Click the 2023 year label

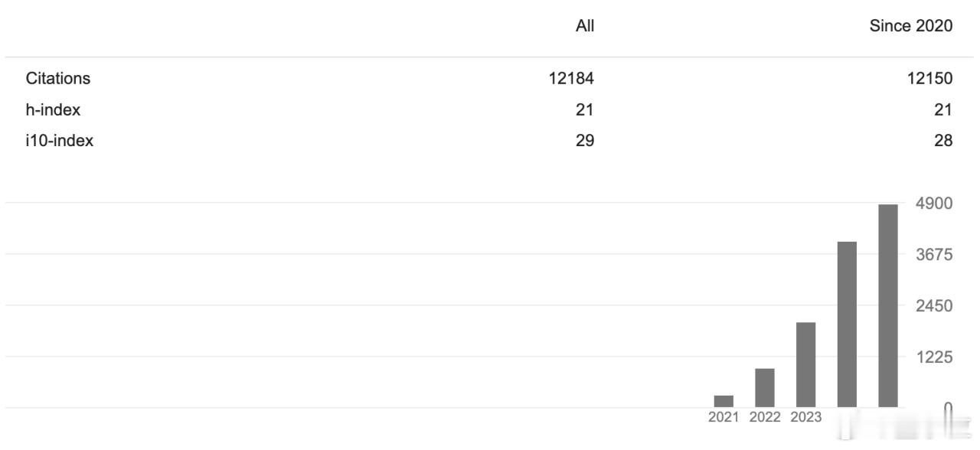point(805,417)
